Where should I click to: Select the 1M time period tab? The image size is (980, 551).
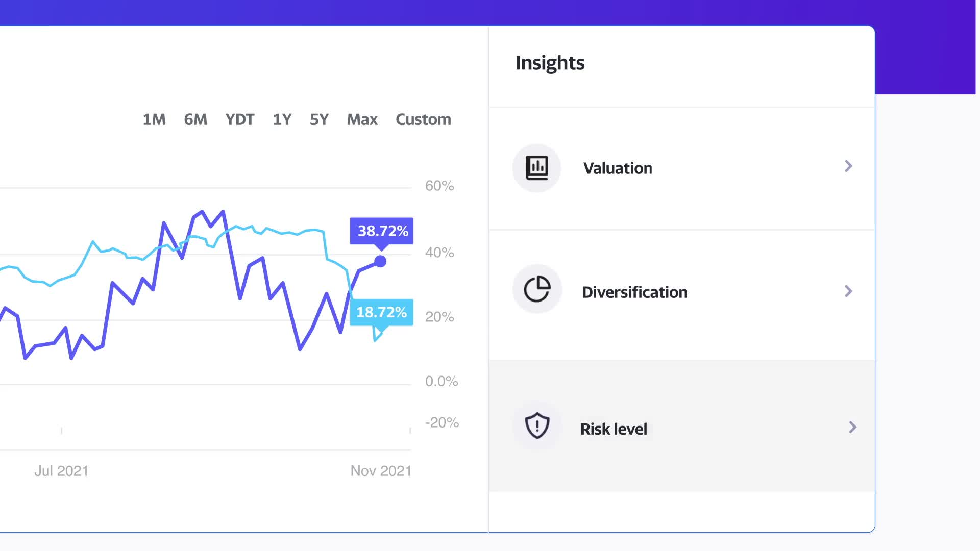click(154, 119)
